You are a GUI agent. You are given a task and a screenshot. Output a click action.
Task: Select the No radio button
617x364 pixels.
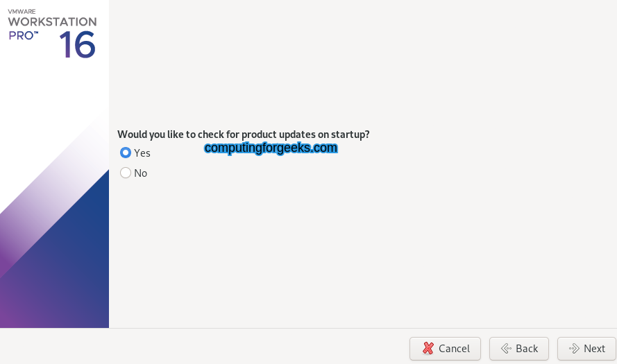[x=126, y=173]
